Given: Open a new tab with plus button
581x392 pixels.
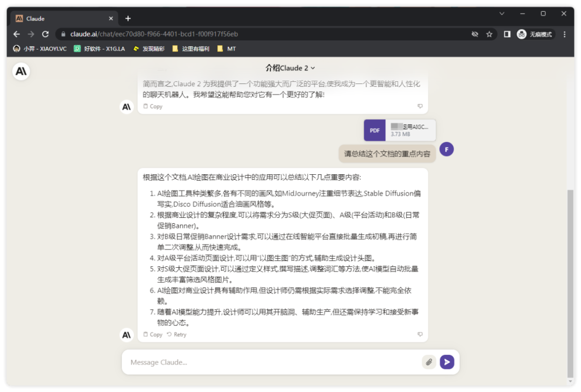Looking at the screenshot, I should (x=128, y=18).
